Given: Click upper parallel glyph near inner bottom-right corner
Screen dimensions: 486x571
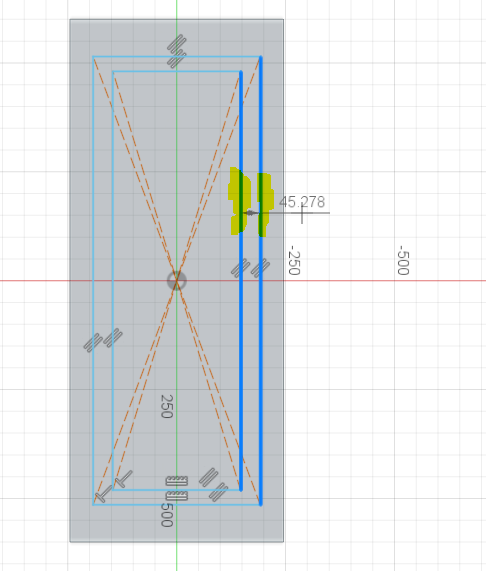Looking at the screenshot, I should click(209, 477).
